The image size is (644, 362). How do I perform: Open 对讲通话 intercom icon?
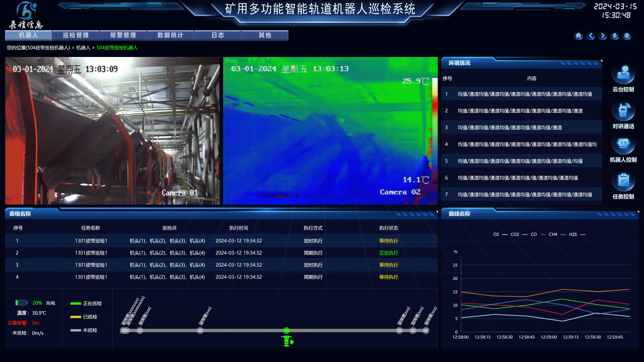623,111
